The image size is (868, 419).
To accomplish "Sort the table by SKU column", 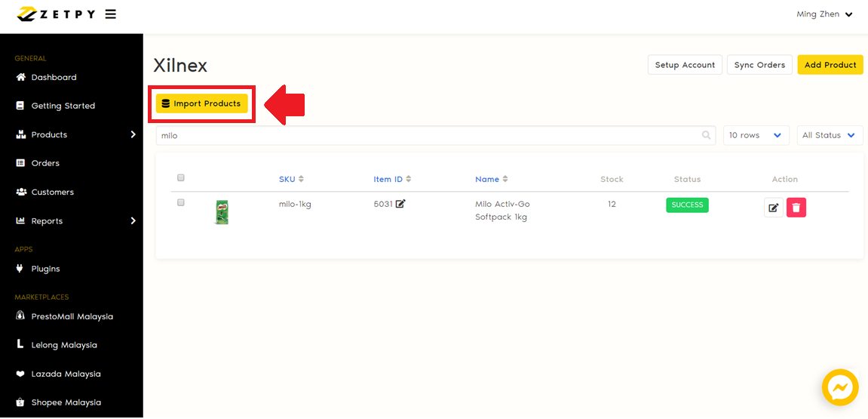I will coord(287,179).
